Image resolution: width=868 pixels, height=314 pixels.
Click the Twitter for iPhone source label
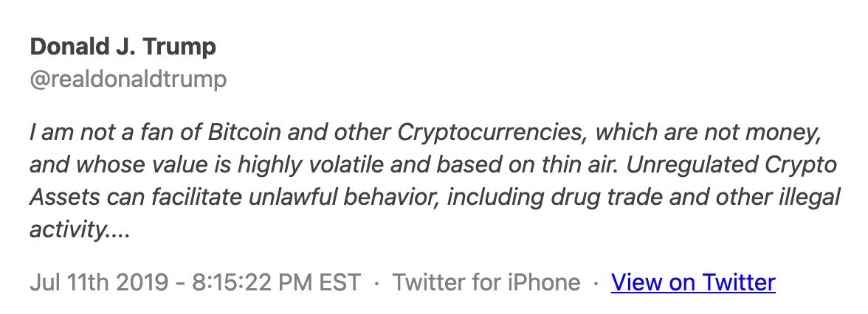(486, 282)
